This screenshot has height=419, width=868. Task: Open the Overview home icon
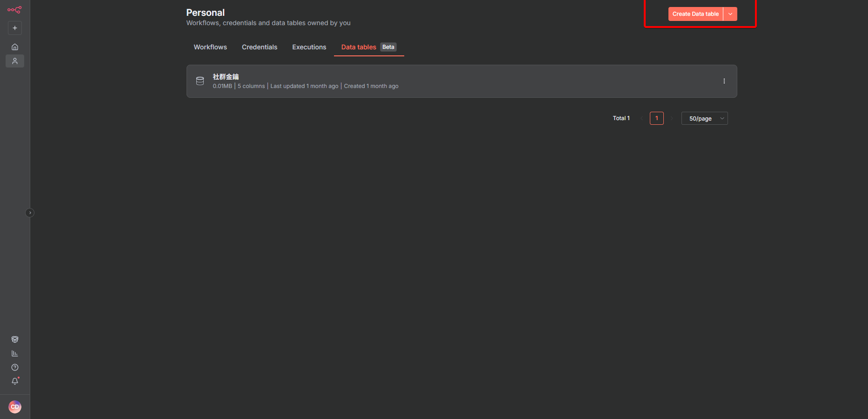pyautogui.click(x=15, y=47)
